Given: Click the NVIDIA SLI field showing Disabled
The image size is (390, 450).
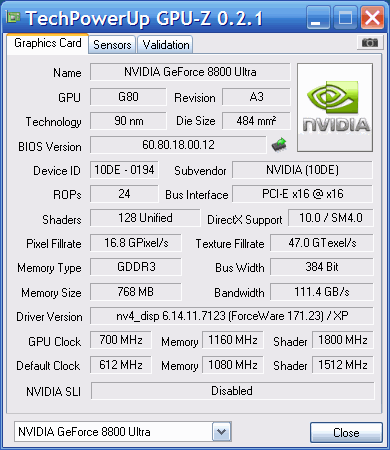Looking at the screenshot, I should 233,391.
